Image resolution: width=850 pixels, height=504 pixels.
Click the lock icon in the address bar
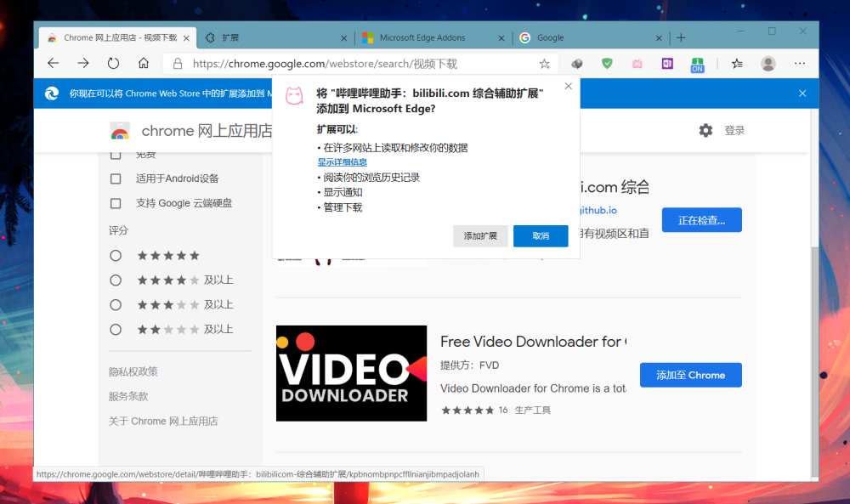tap(178, 64)
